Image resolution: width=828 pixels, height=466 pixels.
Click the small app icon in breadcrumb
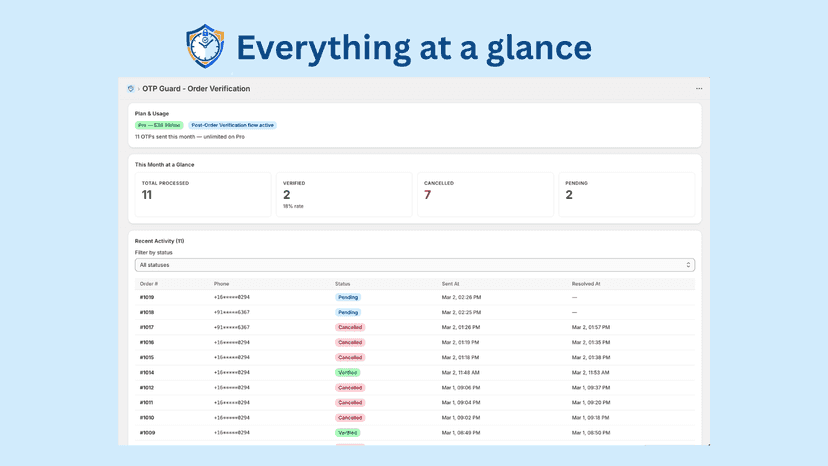131,89
